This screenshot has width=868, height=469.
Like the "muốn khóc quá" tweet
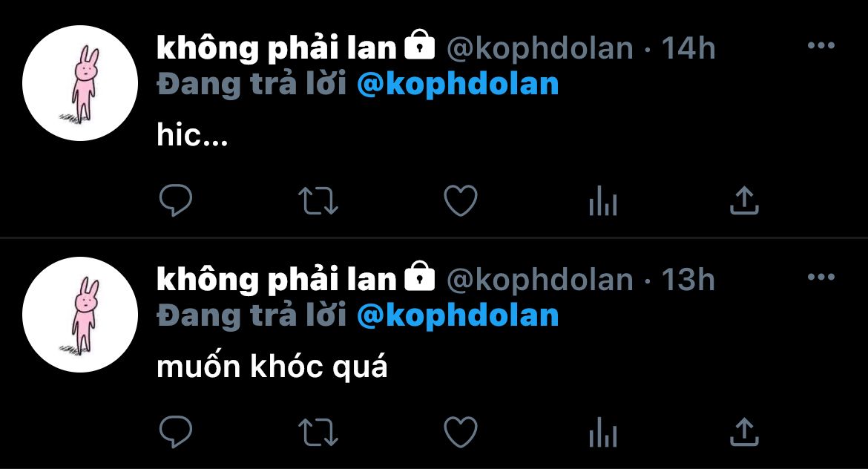[461, 432]
